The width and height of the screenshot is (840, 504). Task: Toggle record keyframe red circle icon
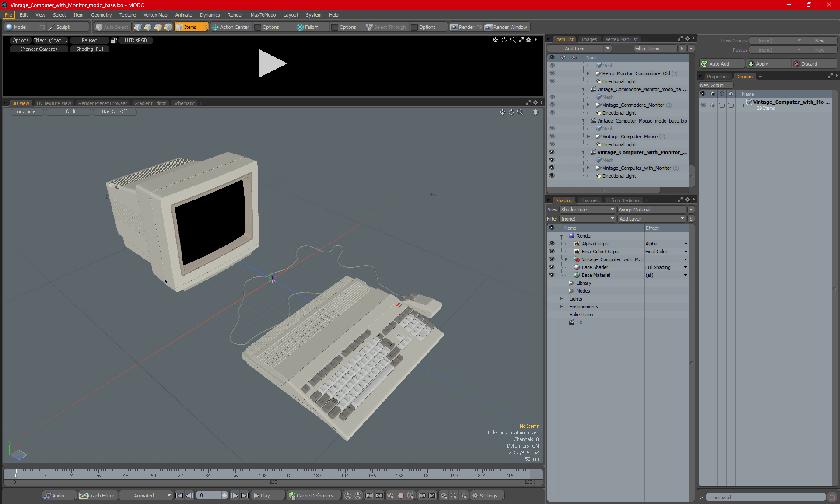tap(400, 496)
